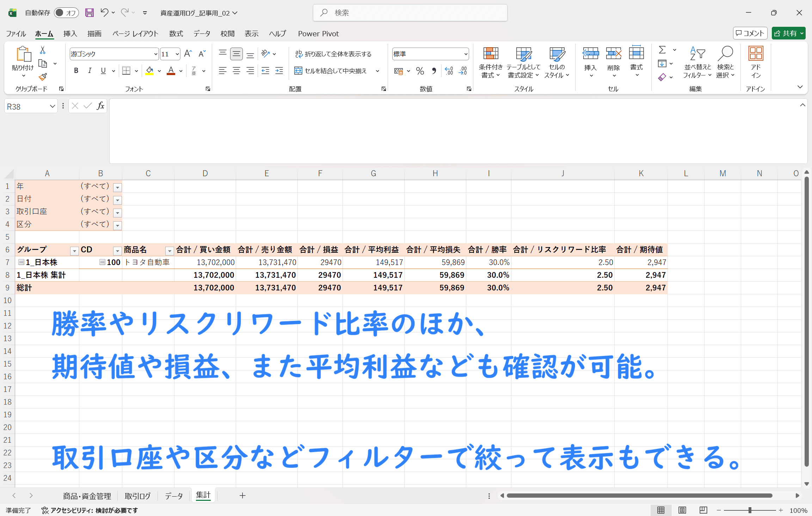Switch to the 取引ログ sheet tab
The width and height of the screenshot is (812, 516).
click(x=137, y=496)
